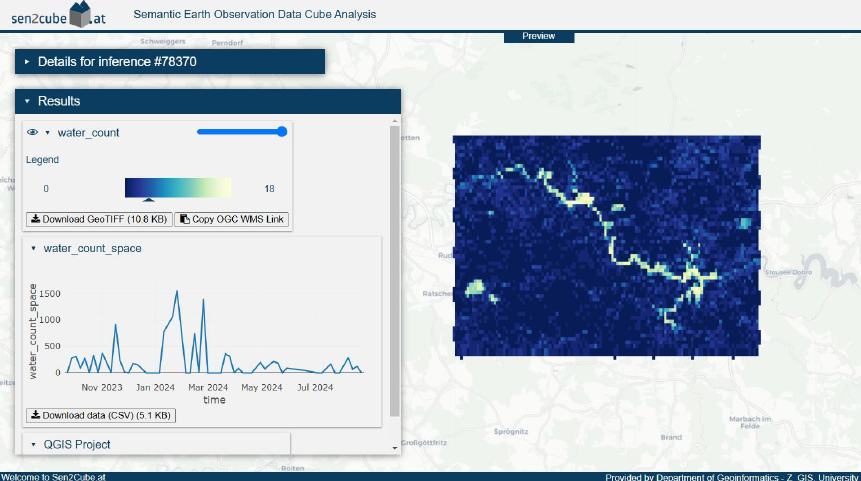Collapse the Results panel
Image resolution: width=861 pixels, height=481 pixels.
pos(27,101)
